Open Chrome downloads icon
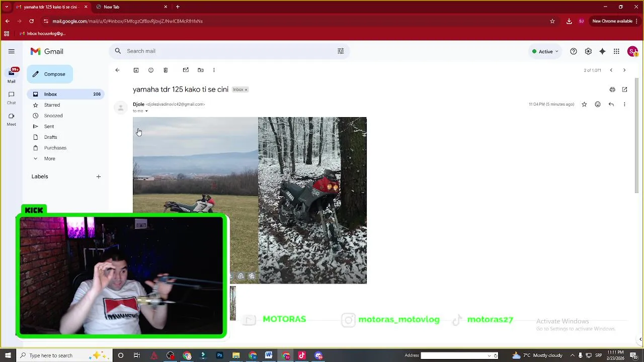The image size is (644, 362). [x=569, y=21]
